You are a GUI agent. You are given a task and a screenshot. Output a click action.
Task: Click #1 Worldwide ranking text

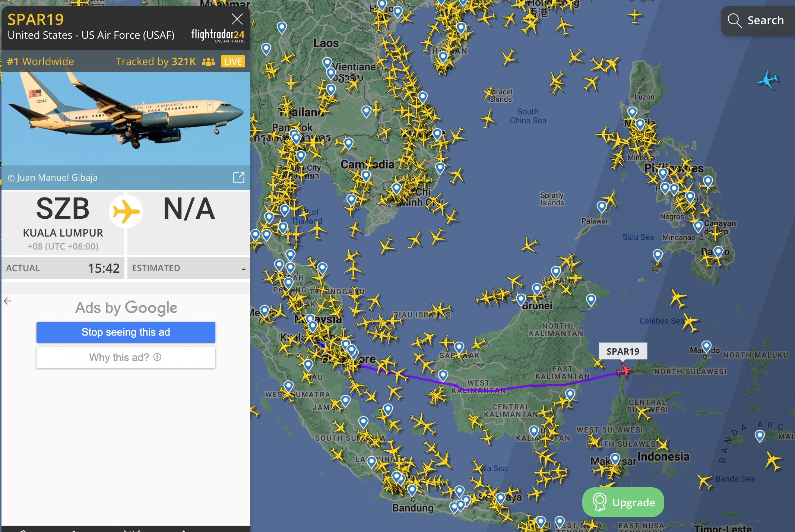point(40,61)
